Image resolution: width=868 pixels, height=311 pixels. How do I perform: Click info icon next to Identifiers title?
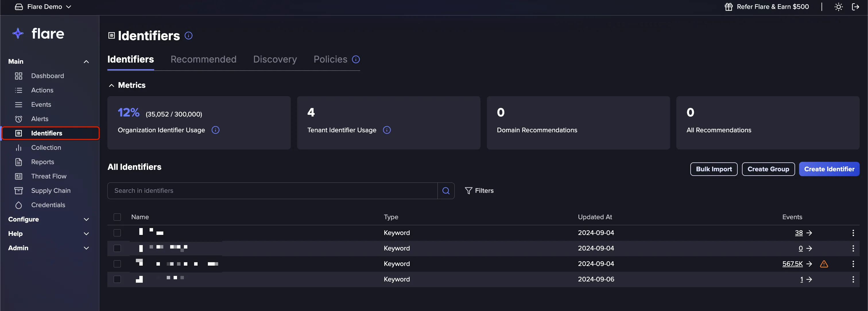(189, 36)
